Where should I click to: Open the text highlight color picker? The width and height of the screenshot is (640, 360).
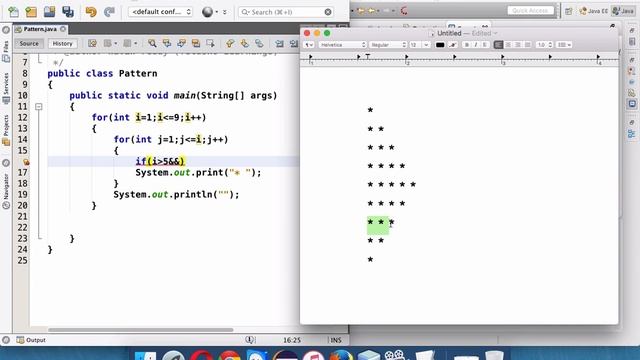tap(452, 44)
